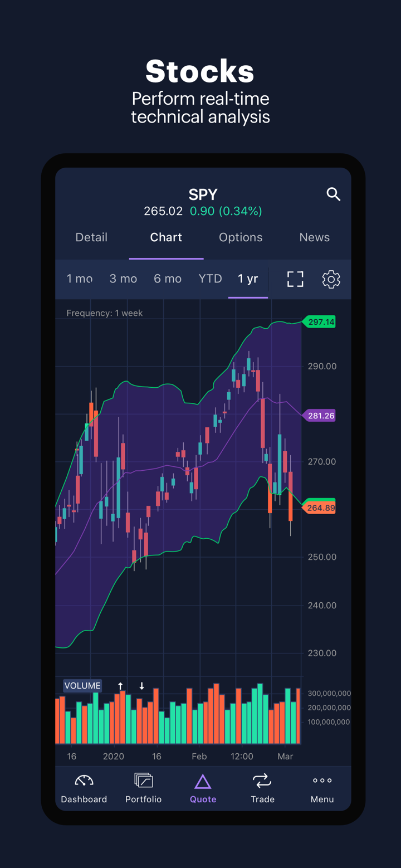
Task: Select the 6 mo time range
Action: point(168,279)
